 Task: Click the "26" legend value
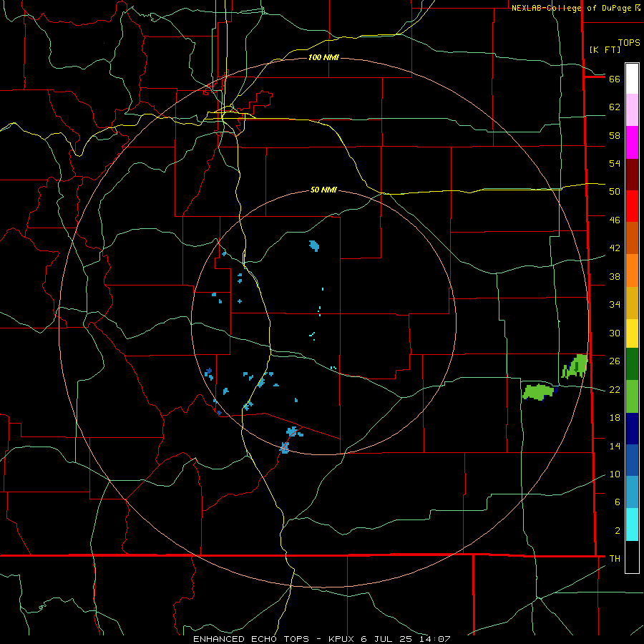615,361
